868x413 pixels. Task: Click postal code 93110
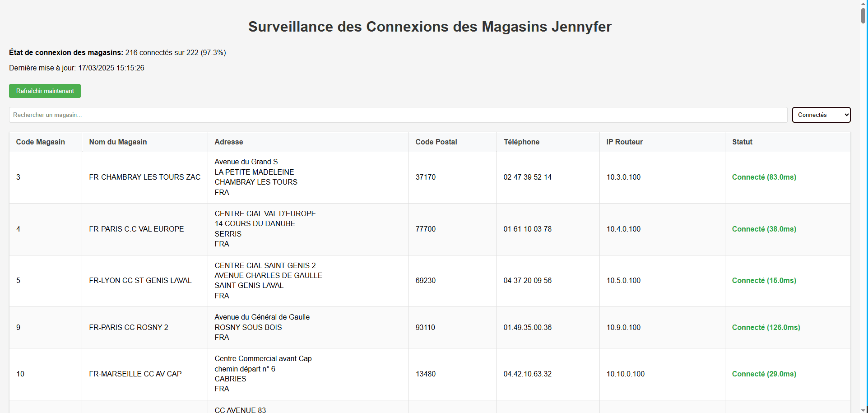pyautogui.click(x=425, y=327)
